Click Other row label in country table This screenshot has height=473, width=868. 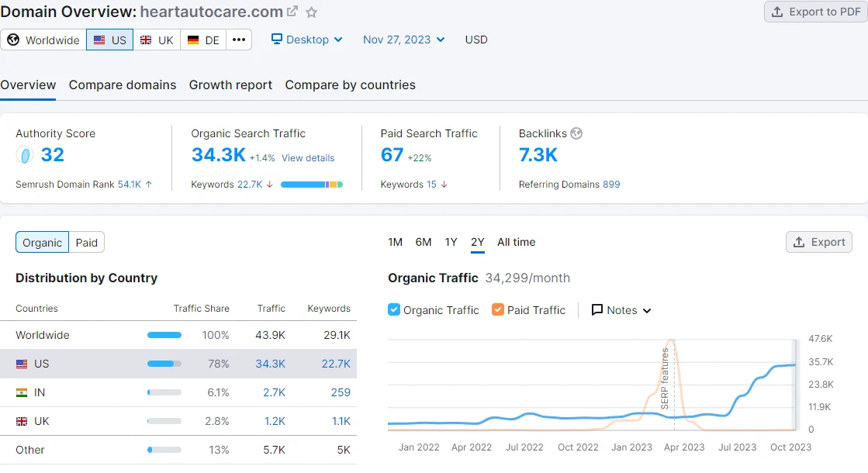click(x=30, y=451)
